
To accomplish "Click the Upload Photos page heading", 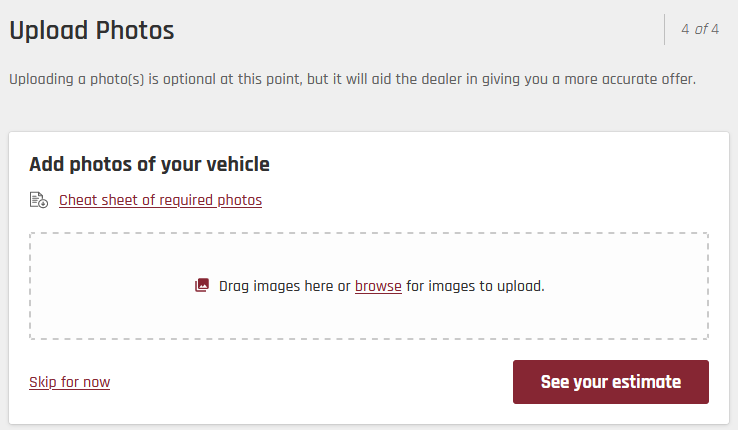I will [92, 30].
